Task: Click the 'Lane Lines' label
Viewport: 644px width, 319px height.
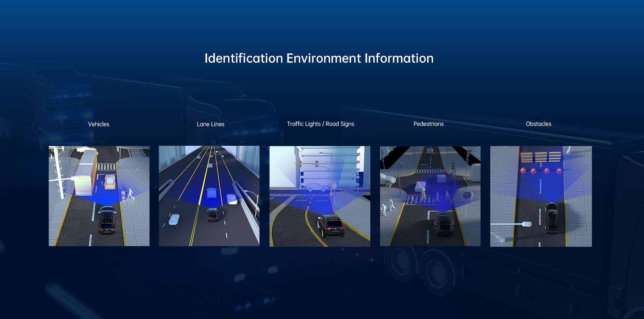Action: [x=211, y=124]
